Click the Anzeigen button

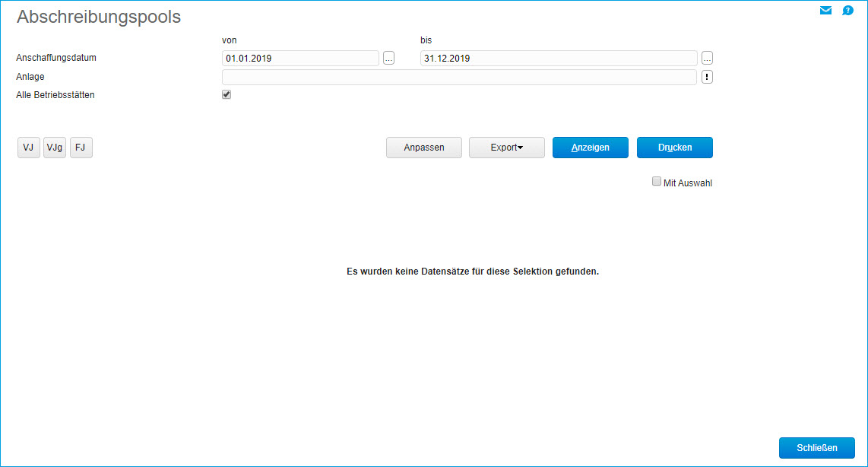pos(591,148)
